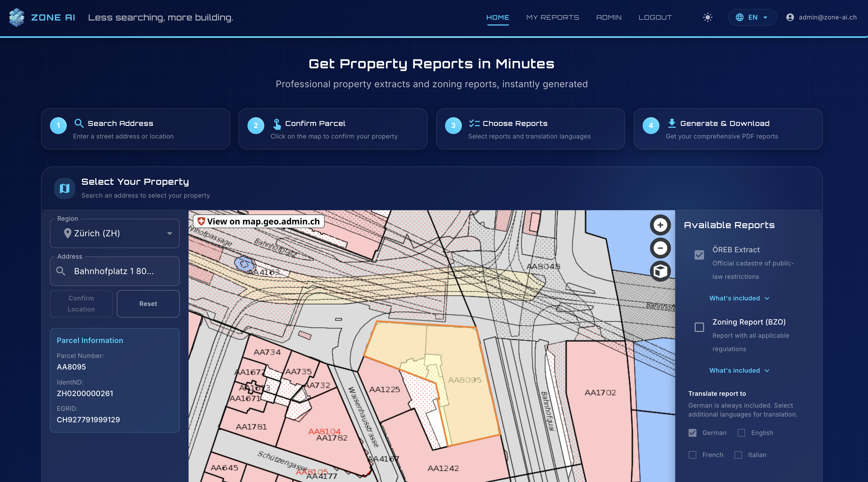The image size is (868, 482).
Task: Uncheck the ÖREB Extract checkbox
Action: click(x=699, y=255)
